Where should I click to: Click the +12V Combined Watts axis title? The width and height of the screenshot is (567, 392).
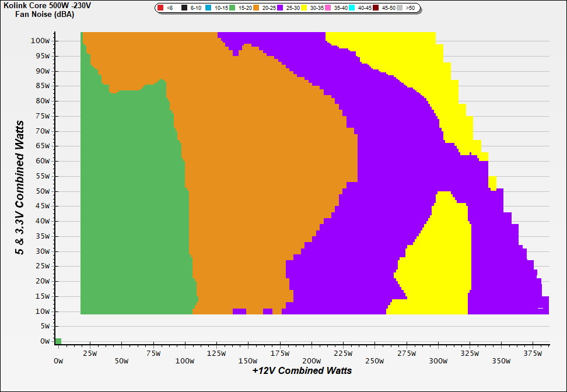302,370
